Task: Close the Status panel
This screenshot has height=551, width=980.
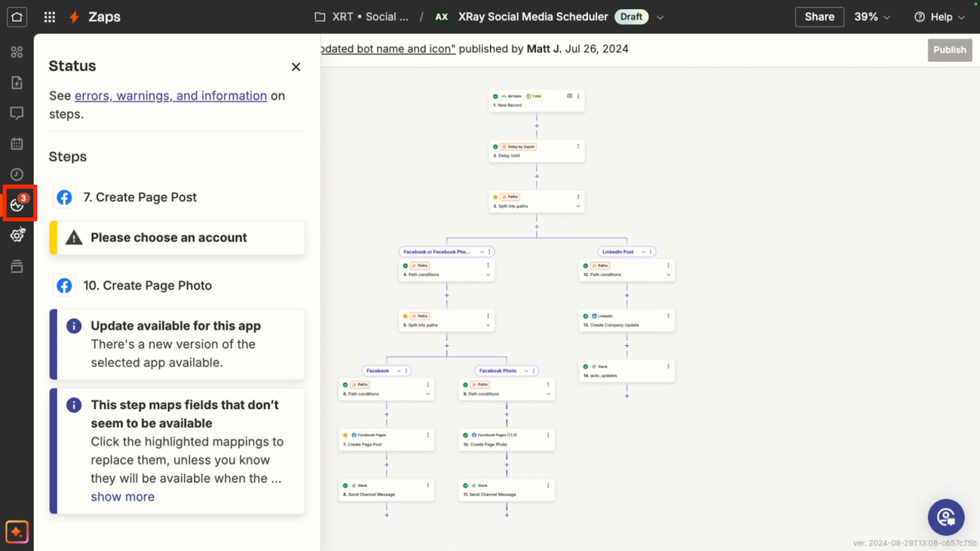Action: pyautogui.click(x=296, y=67)
